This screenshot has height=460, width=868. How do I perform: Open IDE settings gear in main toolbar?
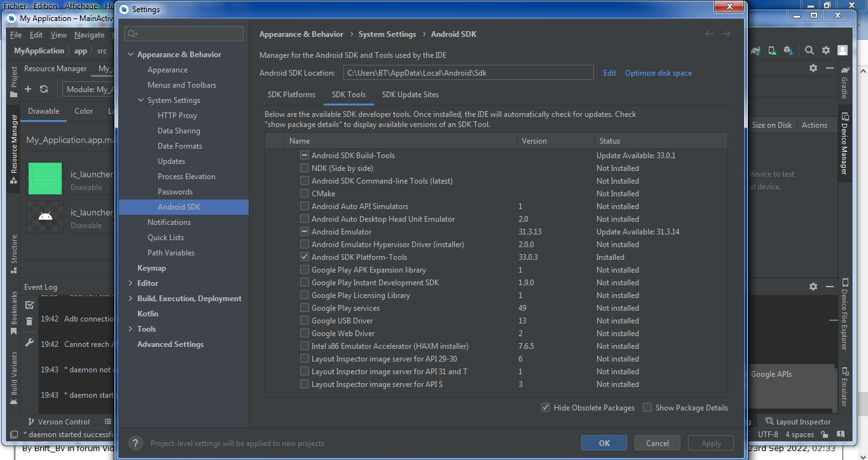(x=826, y=50)
